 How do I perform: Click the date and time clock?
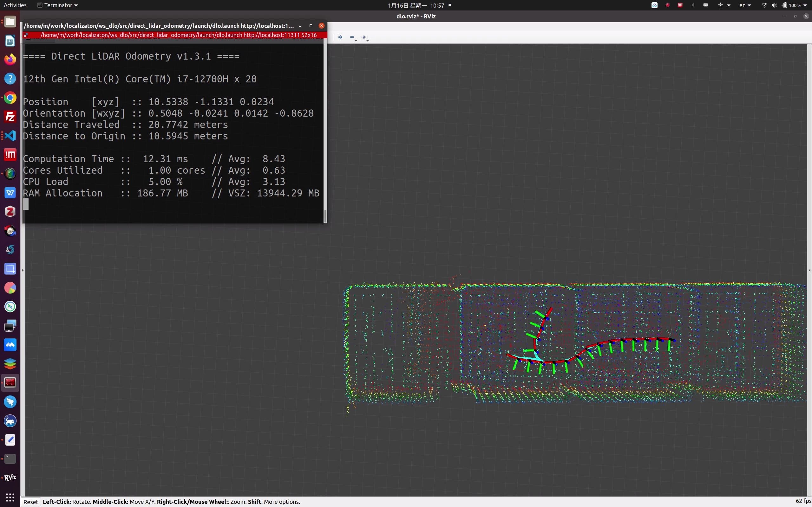pos(416,5)
